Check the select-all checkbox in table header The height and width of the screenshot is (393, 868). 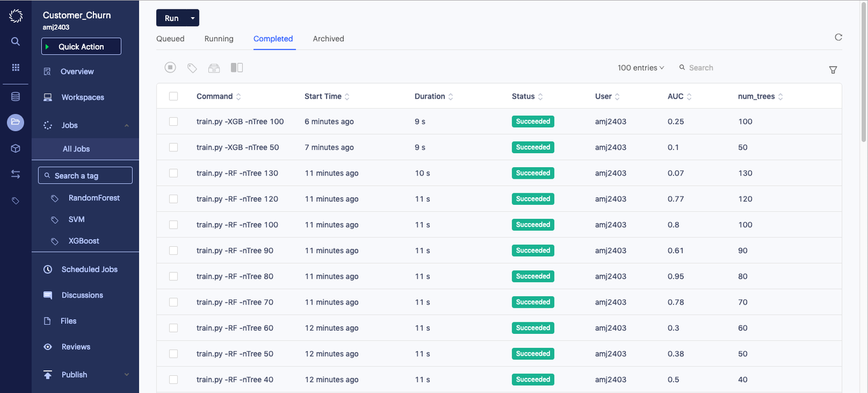(x=173, y=96)
